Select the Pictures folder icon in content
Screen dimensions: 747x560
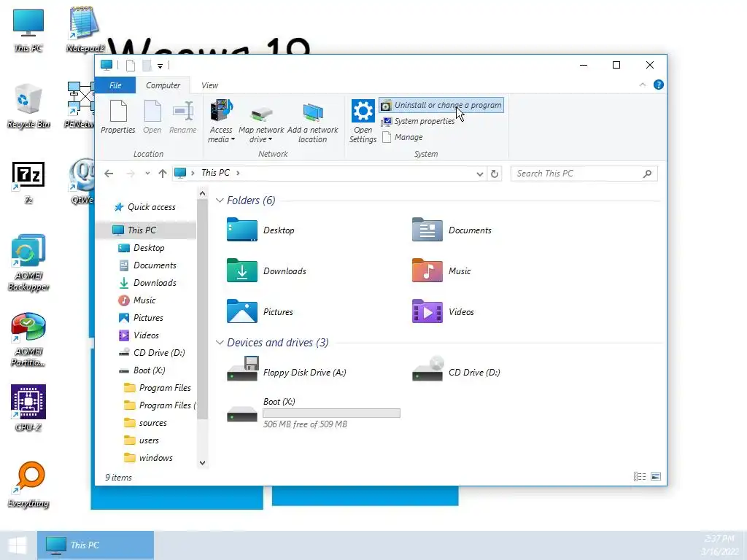click(242, 311)
